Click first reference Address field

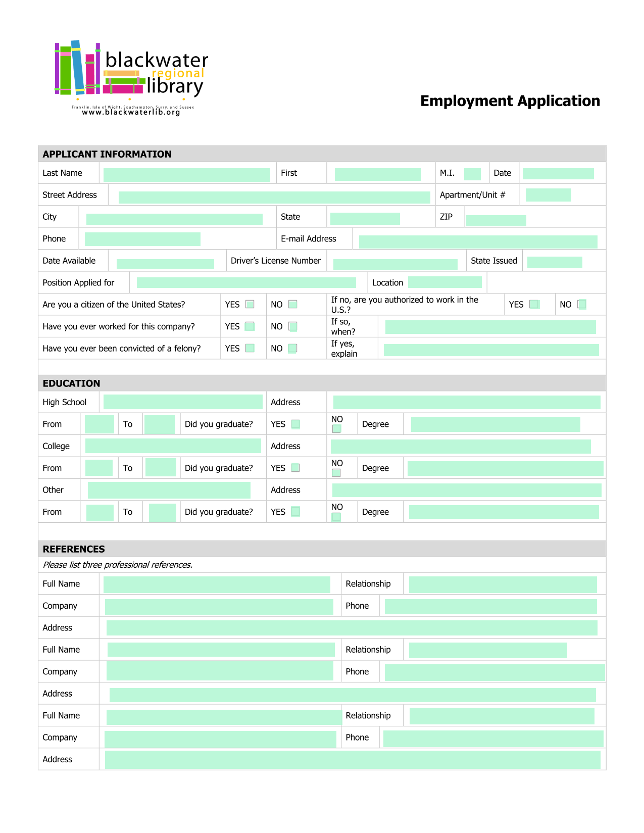[352, 628]
